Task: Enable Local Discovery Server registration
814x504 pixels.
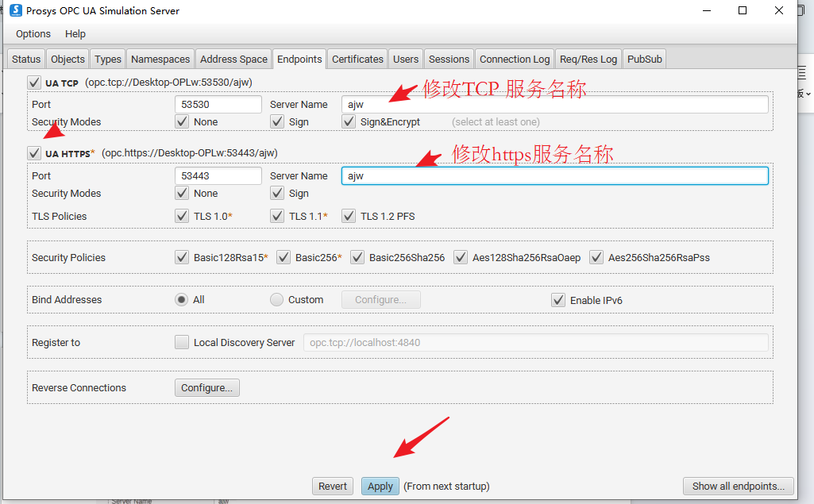Action: point(182,343)
